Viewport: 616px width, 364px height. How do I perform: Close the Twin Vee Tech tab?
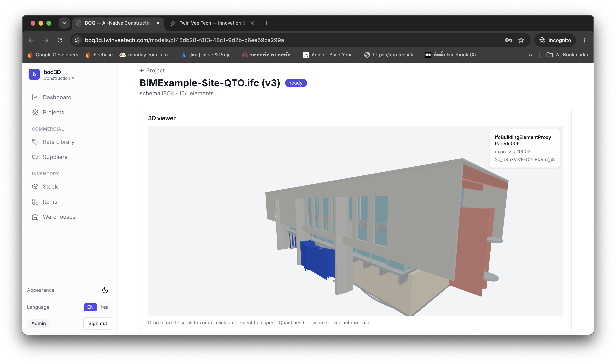(252, 23)
